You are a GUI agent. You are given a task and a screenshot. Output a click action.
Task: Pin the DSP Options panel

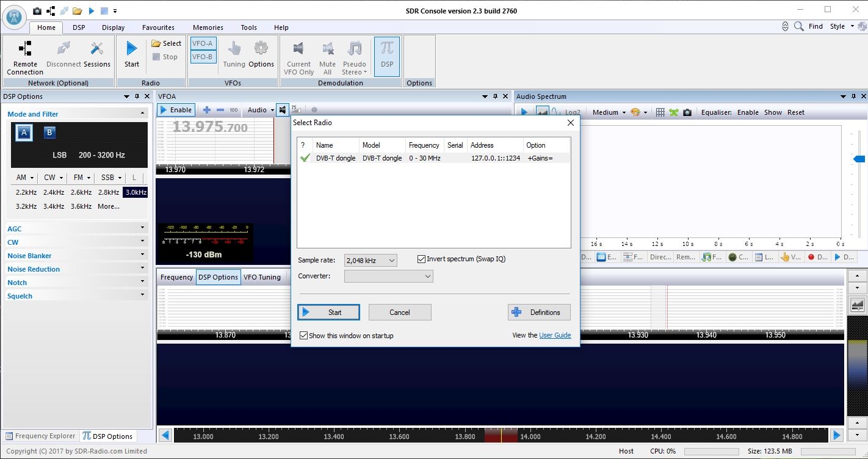(x=137, y=96)
